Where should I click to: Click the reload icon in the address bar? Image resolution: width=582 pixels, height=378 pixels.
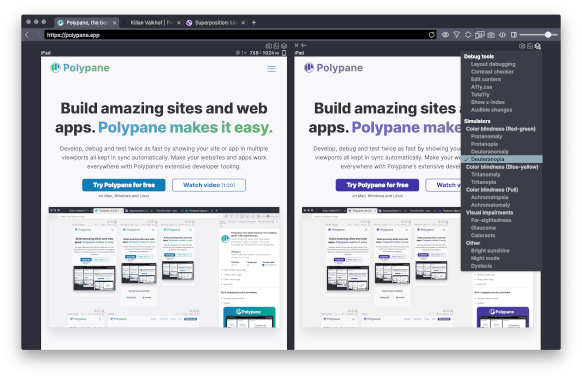point(431,35)
